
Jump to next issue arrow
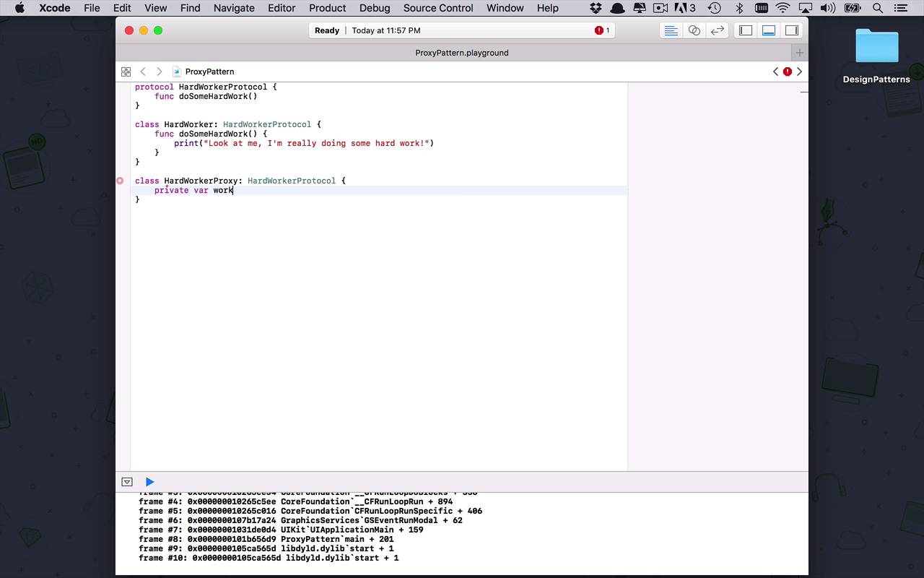click(x=799, y=72)
